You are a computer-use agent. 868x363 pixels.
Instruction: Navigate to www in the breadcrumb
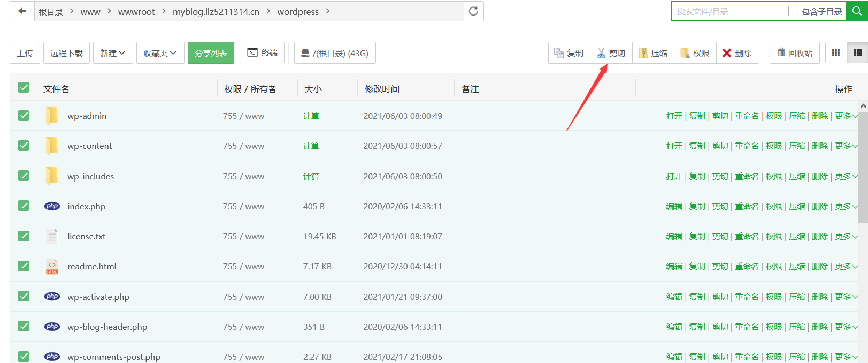click(90, 12)
